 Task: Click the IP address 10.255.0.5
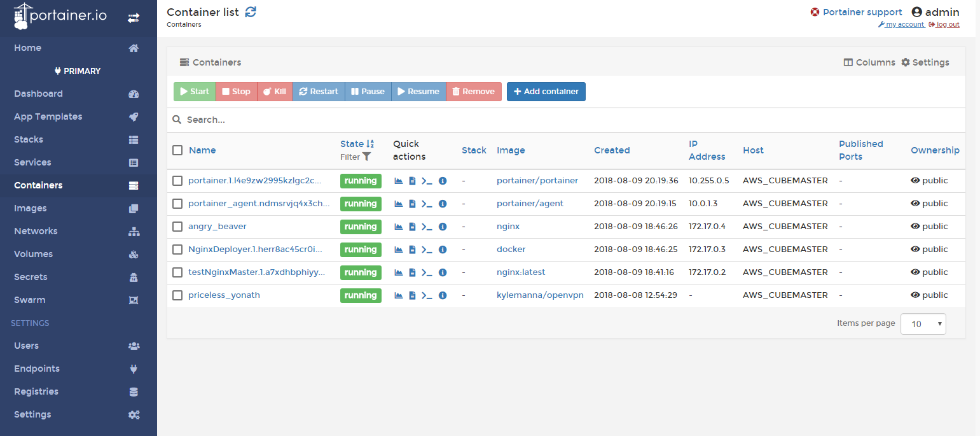[x=709, y=181]
